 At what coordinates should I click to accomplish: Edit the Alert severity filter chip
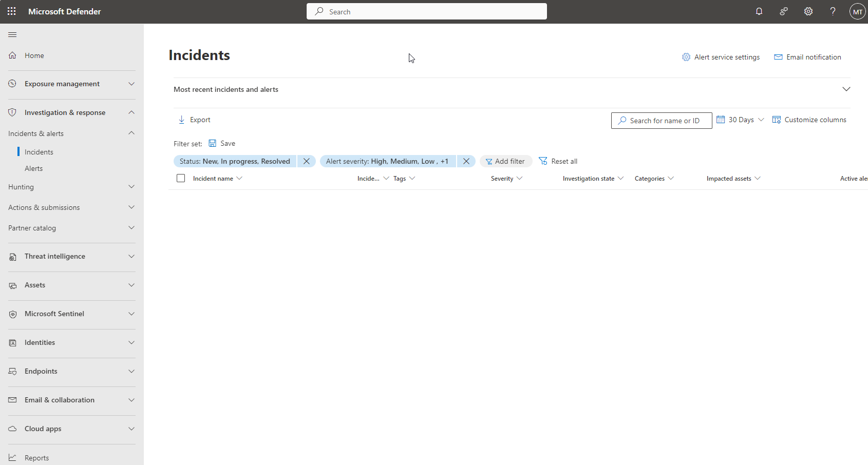click(388, 161)
